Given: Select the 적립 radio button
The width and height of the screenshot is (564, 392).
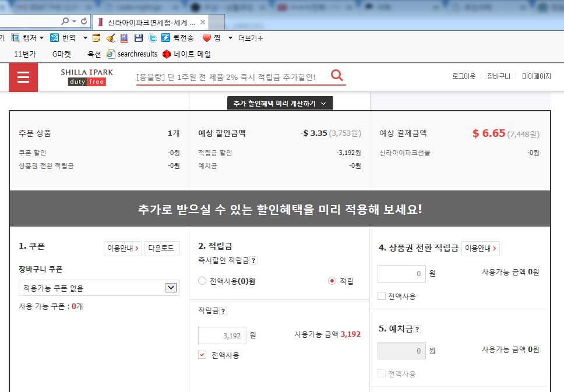Looking at the screenshot, I should [x=332, y=281].
